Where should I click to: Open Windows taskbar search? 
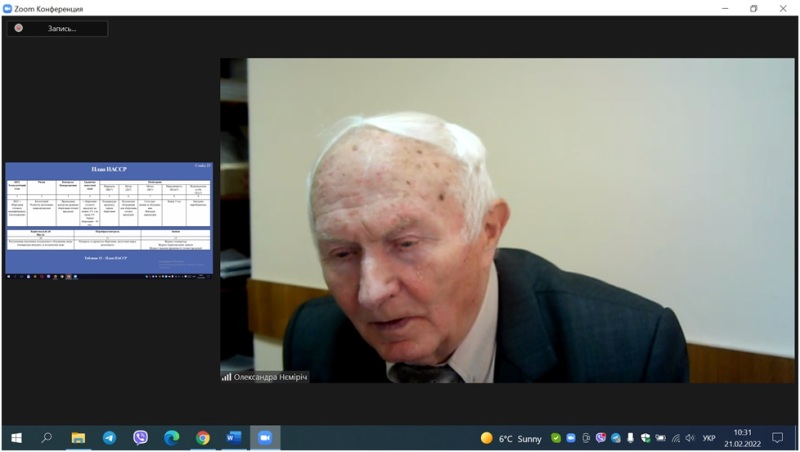click(x=46, y=438)
